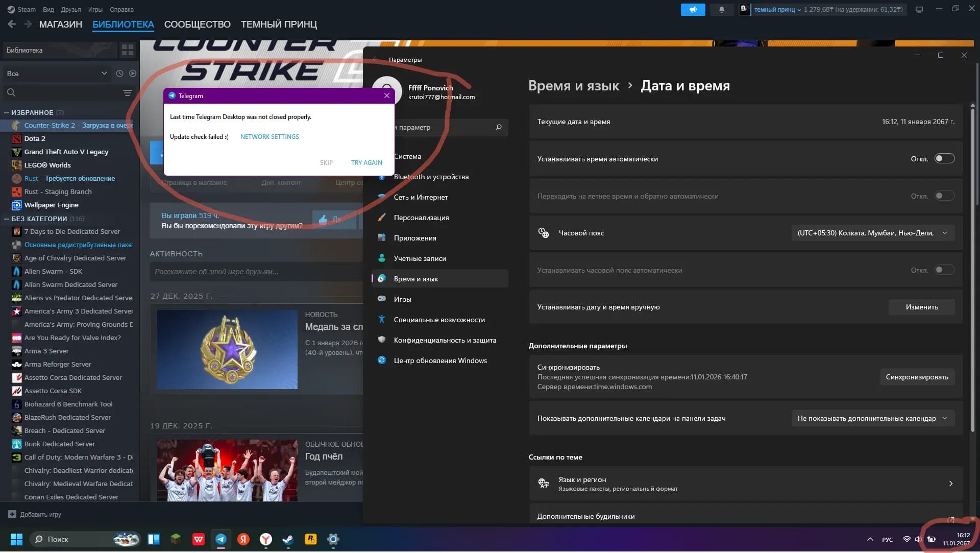Image resolution: width=980 pixels, height=553 pixels.
Task: Open advanced filters icon in library search
Action: tap(128, 92)
